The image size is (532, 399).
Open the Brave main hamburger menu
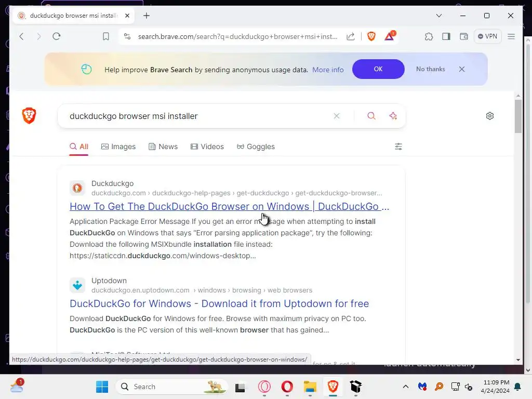point(511,36)
